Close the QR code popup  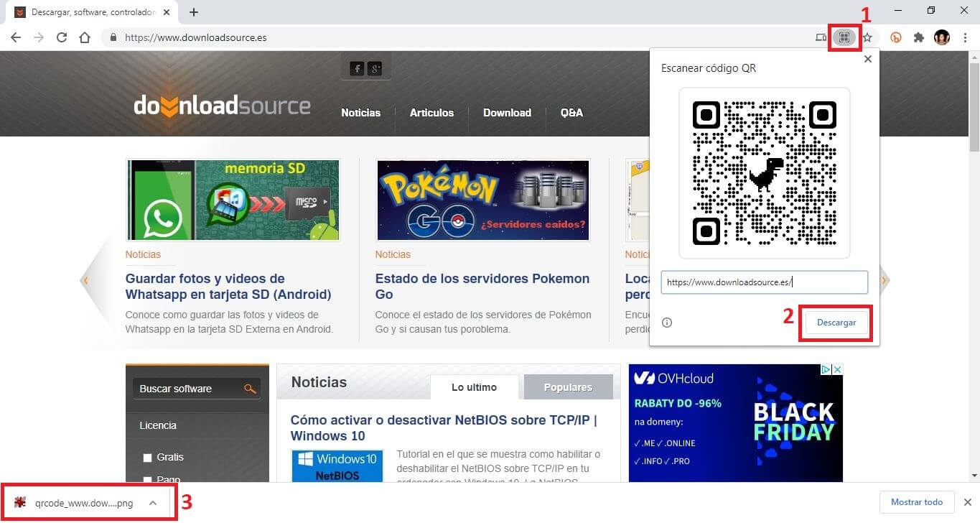point(868,59)
